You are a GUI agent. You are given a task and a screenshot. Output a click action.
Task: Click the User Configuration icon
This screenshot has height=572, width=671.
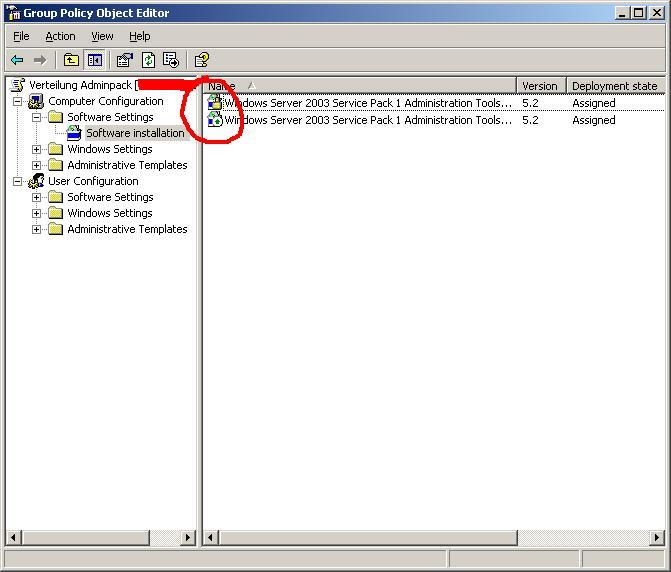tap(36, 181)
